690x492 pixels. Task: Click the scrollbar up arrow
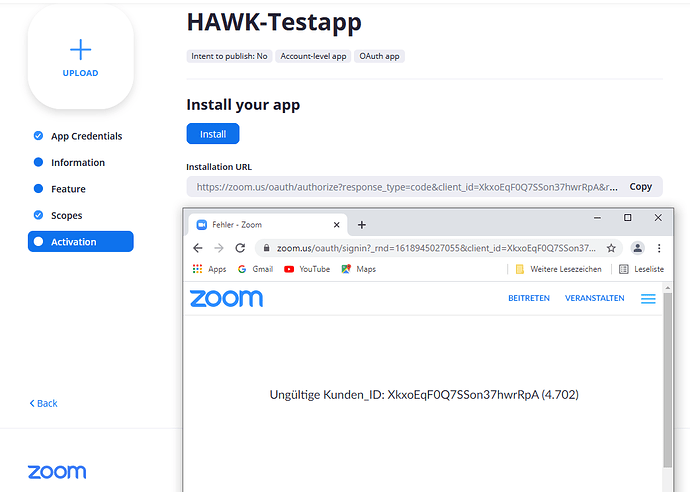668,288
